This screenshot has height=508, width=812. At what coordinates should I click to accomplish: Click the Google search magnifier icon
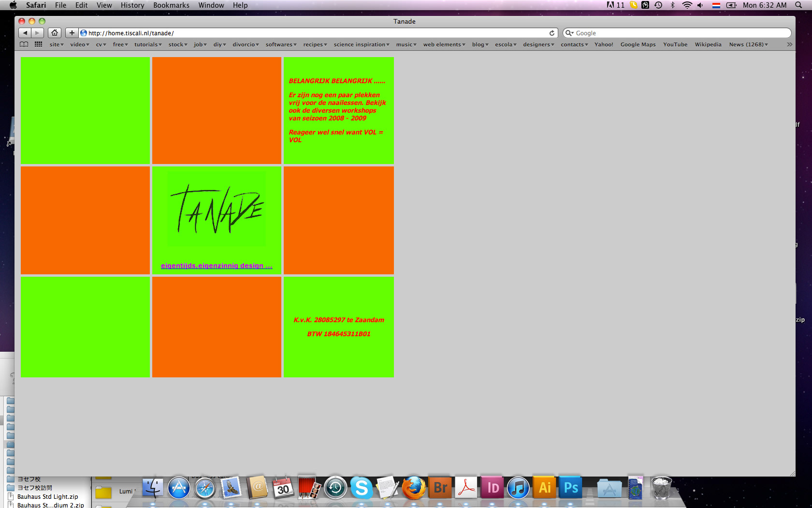[569, 33]
